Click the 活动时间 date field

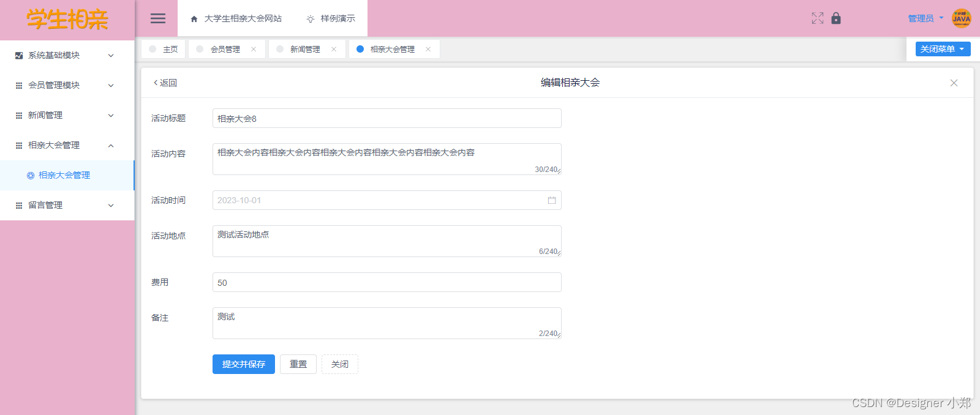coord(387,200)
